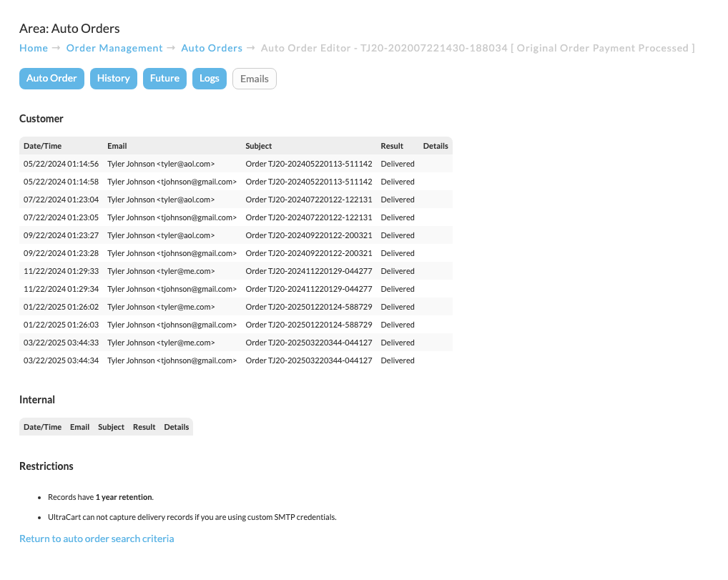This screenshot has width=728, height=580.
Task: Click the Customer table Subject column header
Action: pos(259,146)
